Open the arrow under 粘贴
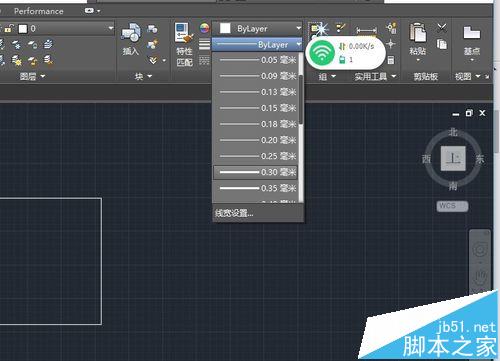 click(x=418, y=61)
